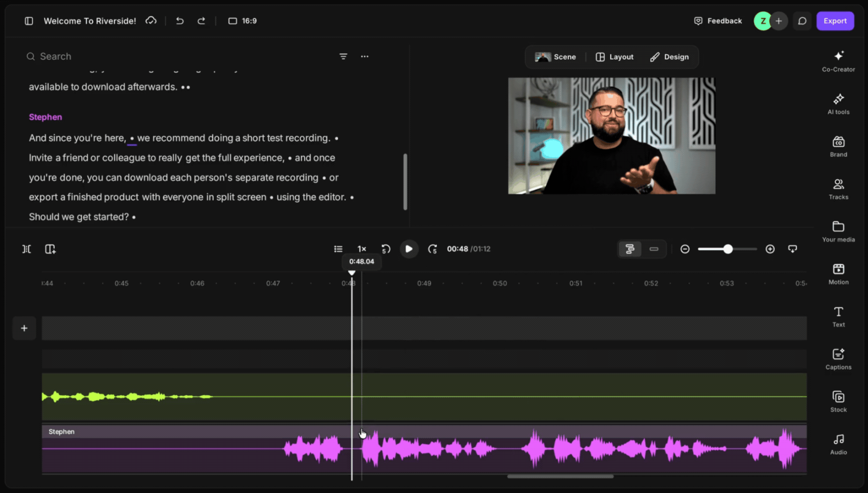Open the Co-Creator panel

(838, 61)
